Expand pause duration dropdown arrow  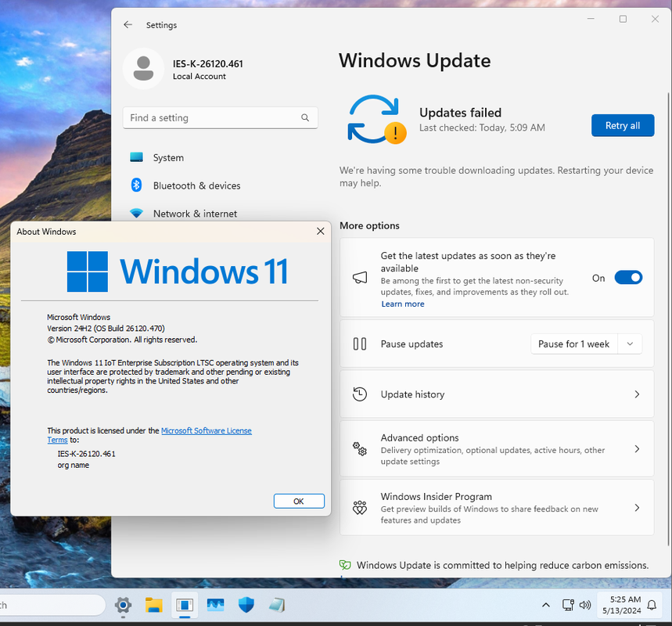[630, 344]
